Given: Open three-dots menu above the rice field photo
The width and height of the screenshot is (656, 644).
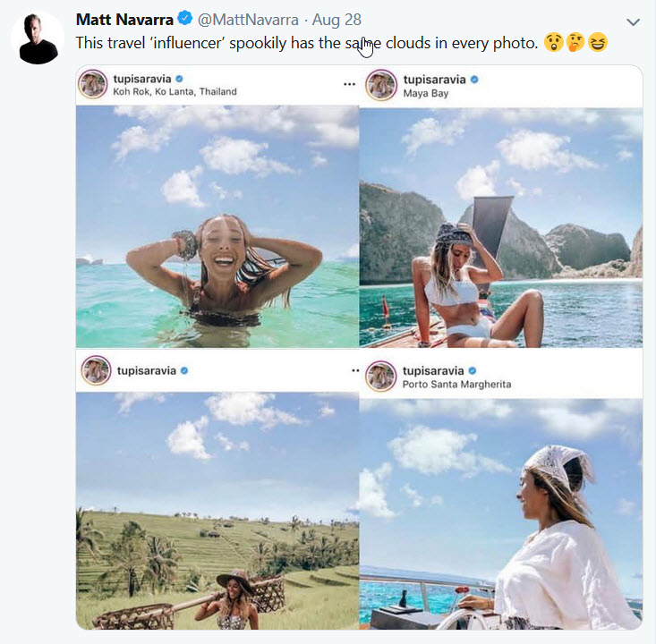Looking at the screenshot, I should (x=354, y=370).
